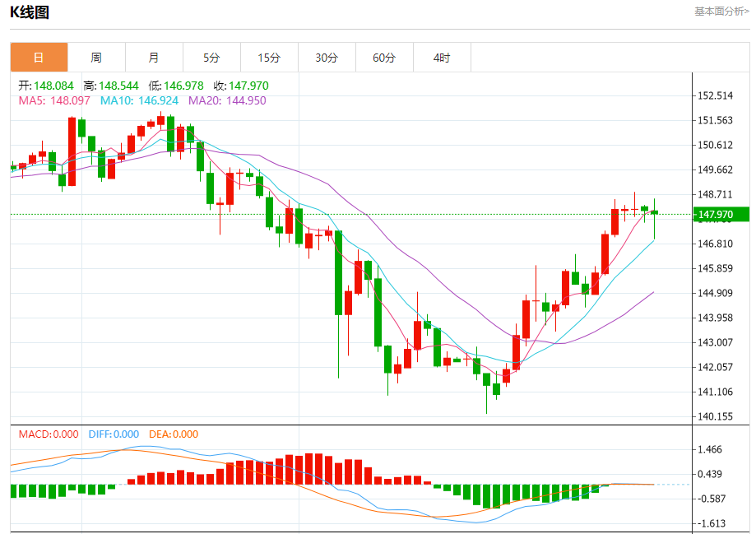756x534 pixels.
Task: Click the 152.514 price axis label
Action: click(x=714, y=95)
